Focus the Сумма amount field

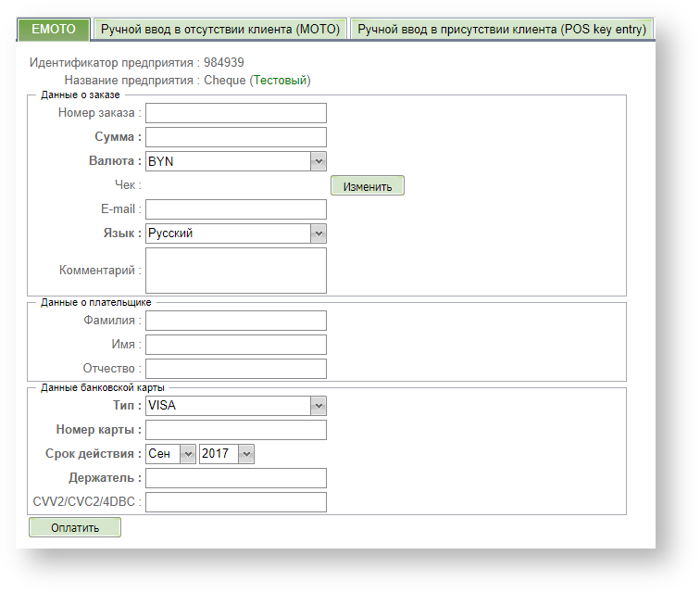(236, 137)
